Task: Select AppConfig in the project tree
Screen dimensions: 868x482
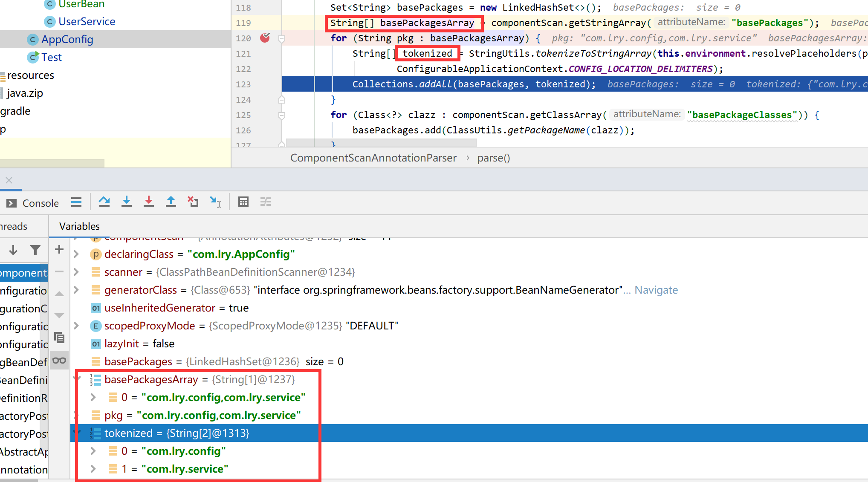Action: coord(67,39)
